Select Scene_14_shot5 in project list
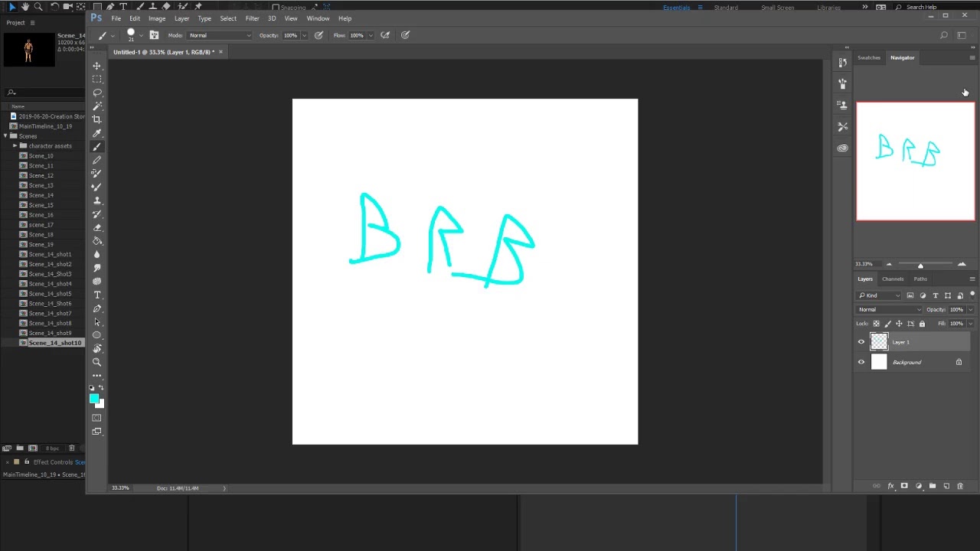This screenshot has width=980, height=551. pos(50,294)
